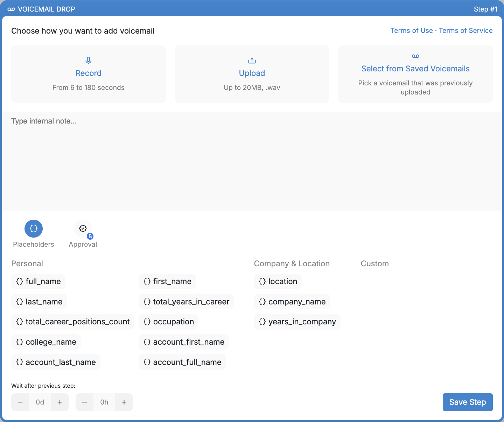Increase wait days with plus button
504x422 pixels.
click(60, 402)
